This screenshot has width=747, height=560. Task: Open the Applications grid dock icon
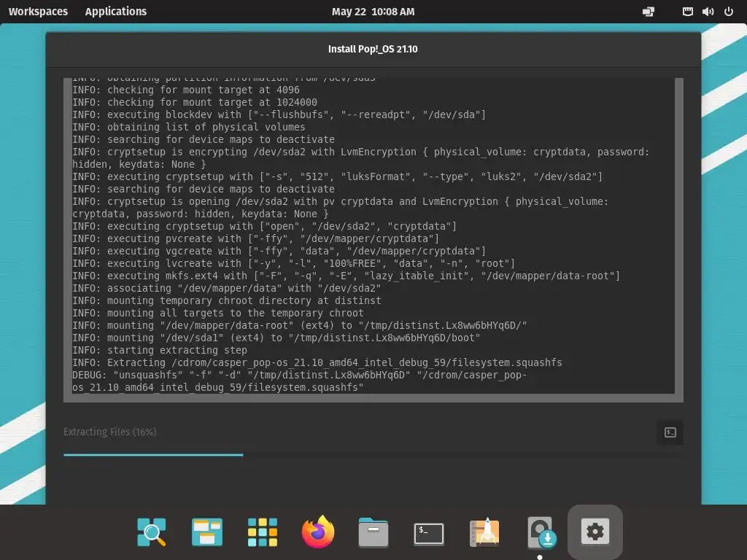tap(263, 532)
